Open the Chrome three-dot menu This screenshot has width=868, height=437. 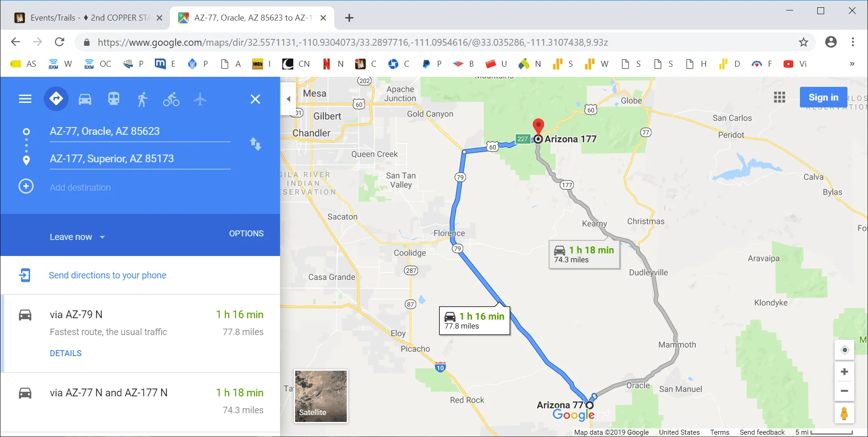(853, 42)
